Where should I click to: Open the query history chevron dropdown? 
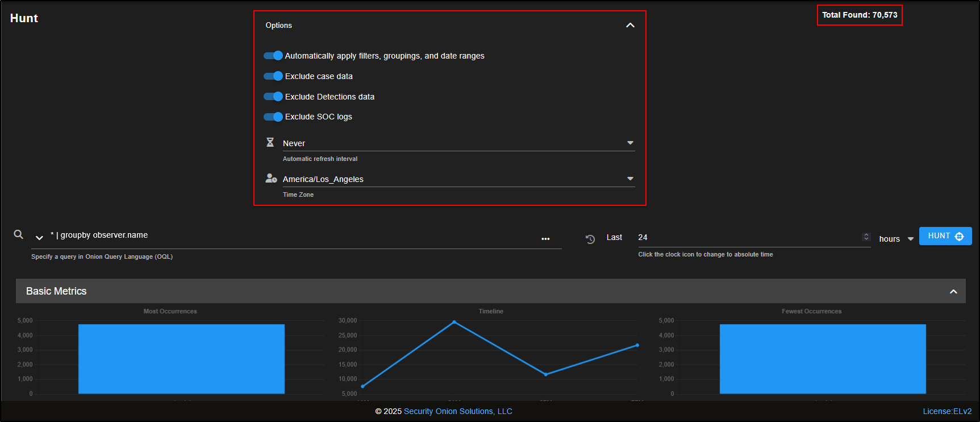point(39,238)
